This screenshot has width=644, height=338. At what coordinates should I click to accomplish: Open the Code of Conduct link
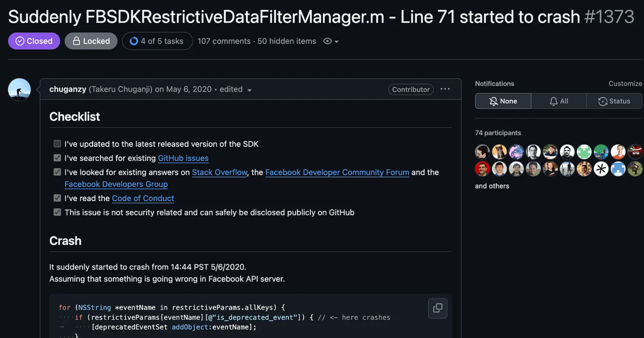(x=143, y=198)
